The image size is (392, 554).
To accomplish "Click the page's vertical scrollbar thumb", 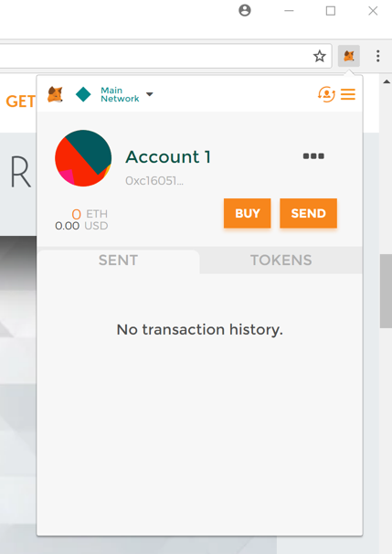I will (386, 291).
